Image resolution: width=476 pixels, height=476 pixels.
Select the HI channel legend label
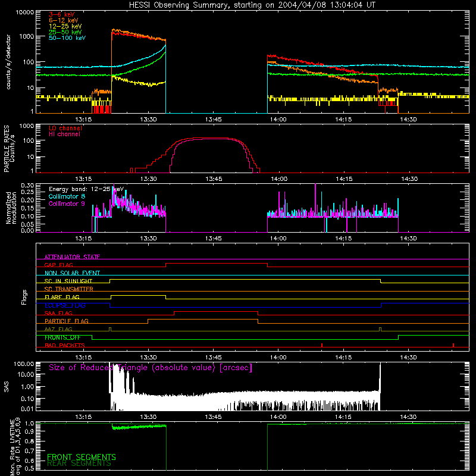click(65, 134)
